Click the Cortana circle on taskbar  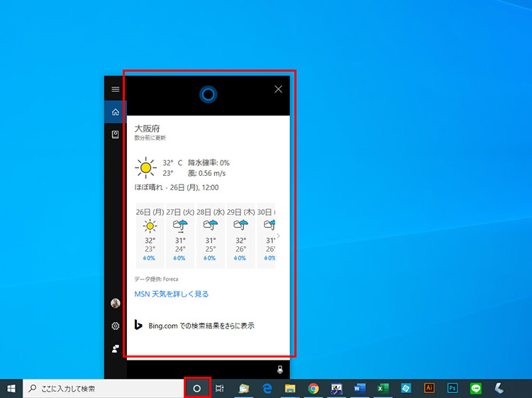(x=197, y=388)
